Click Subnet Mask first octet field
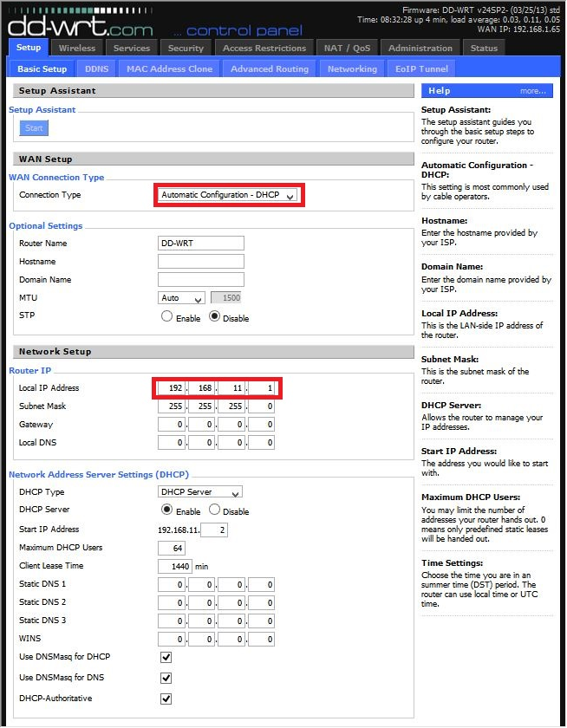 (172, 406)
